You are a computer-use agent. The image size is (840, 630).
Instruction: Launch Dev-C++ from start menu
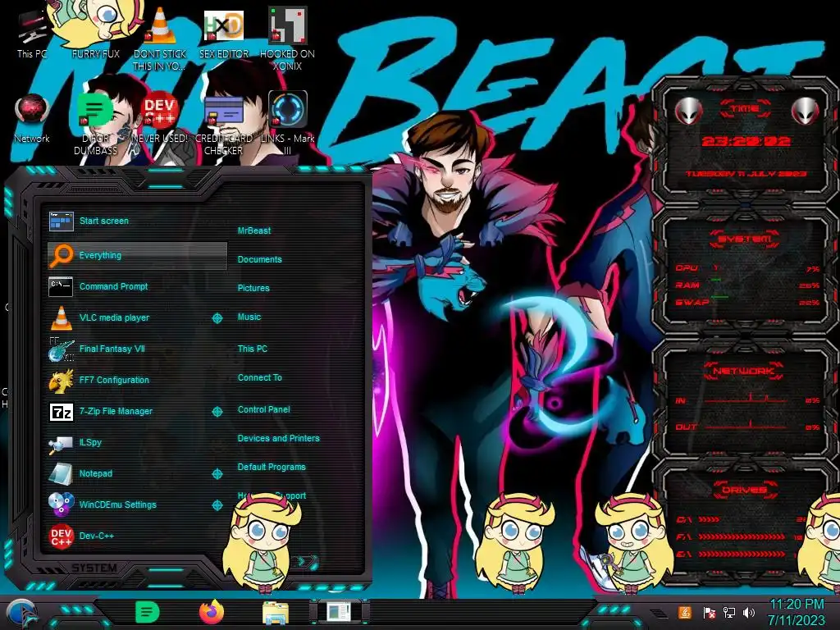tap(137, 536)
